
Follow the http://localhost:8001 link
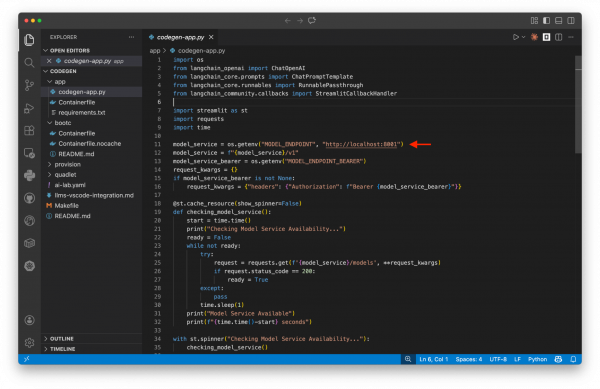pos(361,144)
